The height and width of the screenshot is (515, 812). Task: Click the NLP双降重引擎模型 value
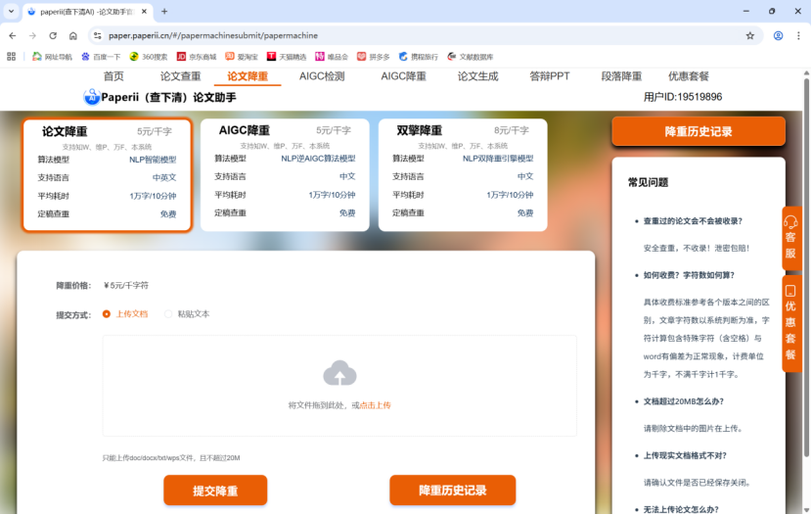498,159
